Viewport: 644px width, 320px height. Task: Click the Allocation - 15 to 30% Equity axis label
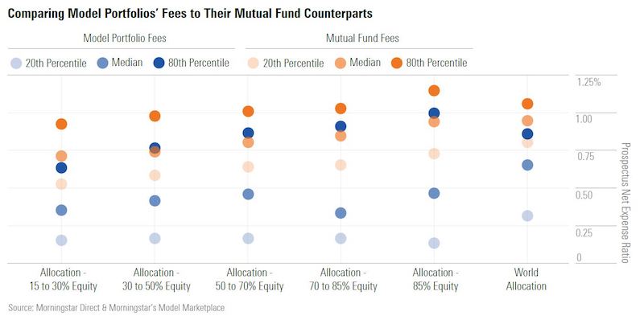pyautogui.click(x=63, y=279)
